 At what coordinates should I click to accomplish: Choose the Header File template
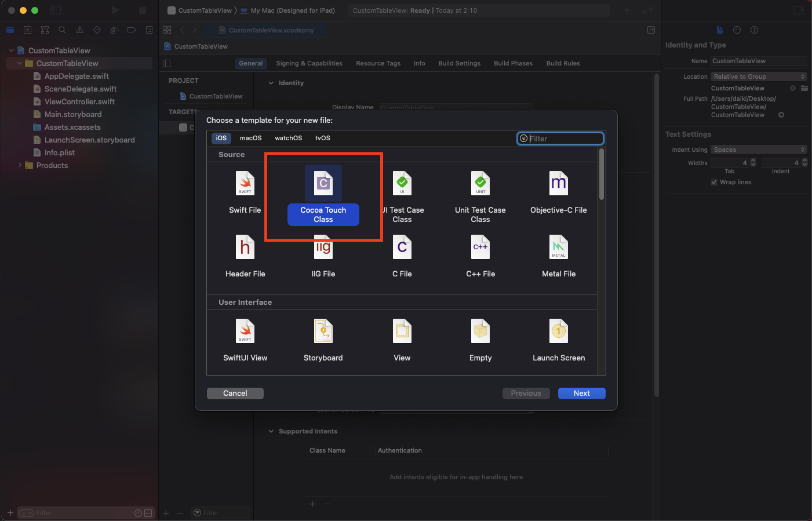(x=245, y=257)
